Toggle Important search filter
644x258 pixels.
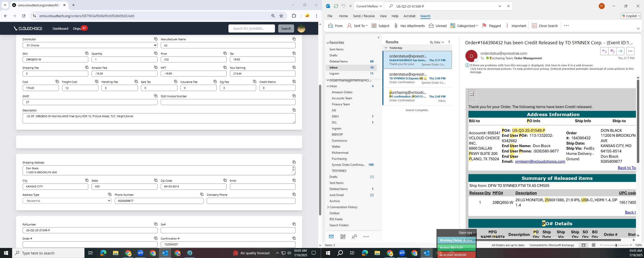click(516, 26)
